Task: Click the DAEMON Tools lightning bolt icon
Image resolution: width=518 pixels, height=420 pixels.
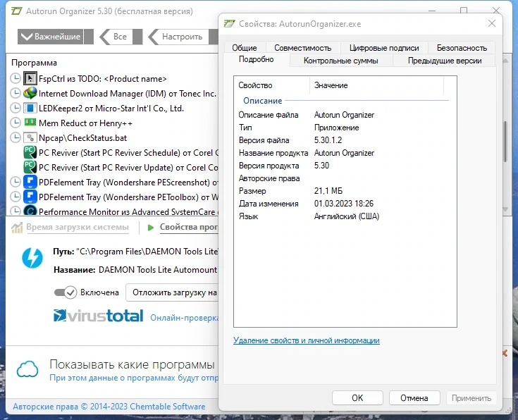Action: click(x=32, y=258)
